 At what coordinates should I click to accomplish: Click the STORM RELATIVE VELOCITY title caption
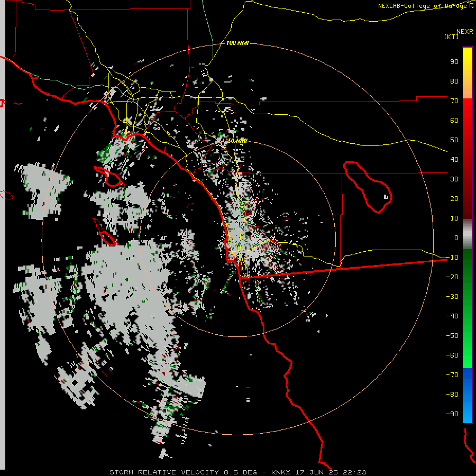[164, 472]
